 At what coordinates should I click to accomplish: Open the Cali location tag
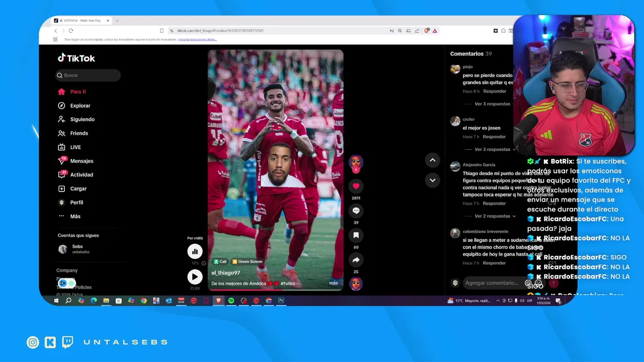click(x=220, y=261)
